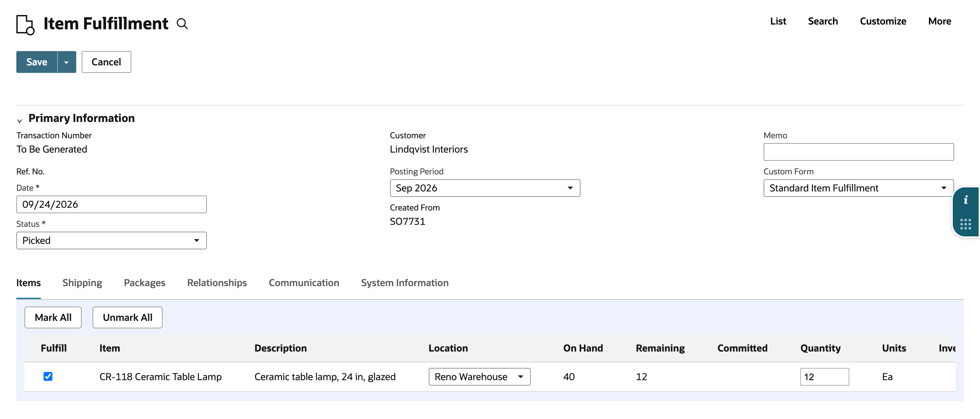
Task: Click the Ea units value
Action: [x=887, y=376]
